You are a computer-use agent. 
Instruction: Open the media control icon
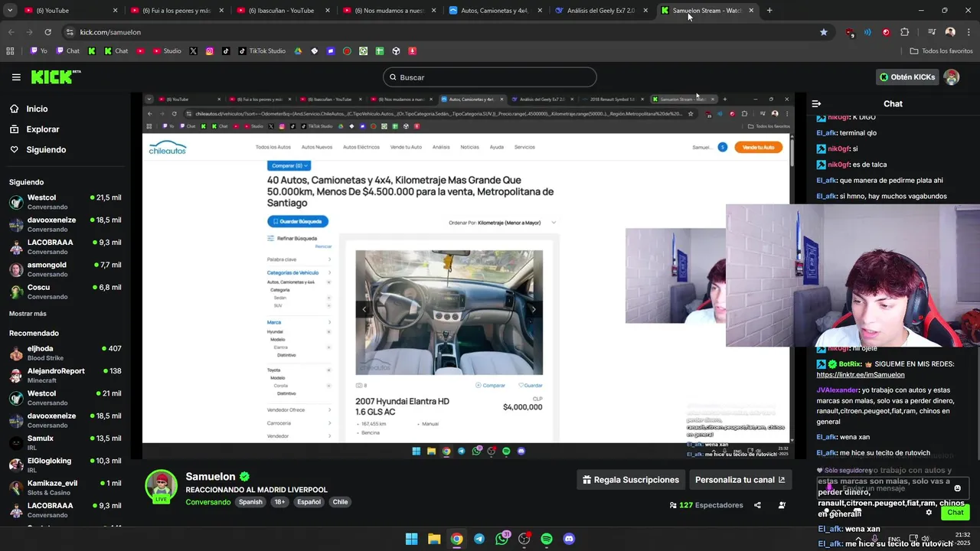pyautogui.click(x=932, y=32)
